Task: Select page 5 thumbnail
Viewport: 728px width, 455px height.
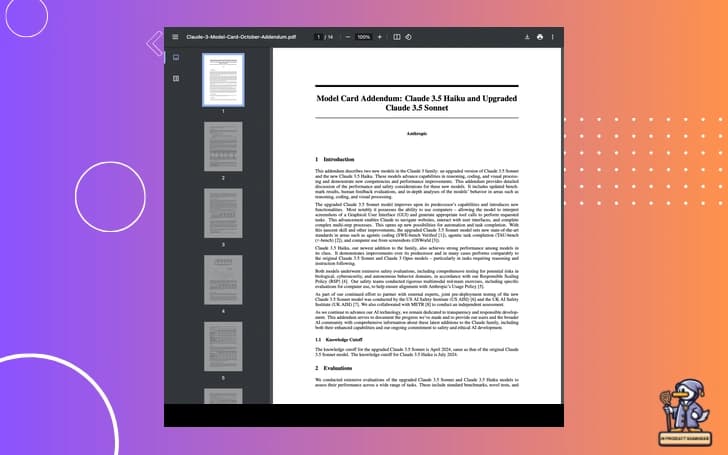Action: click(x=223, y=346)
